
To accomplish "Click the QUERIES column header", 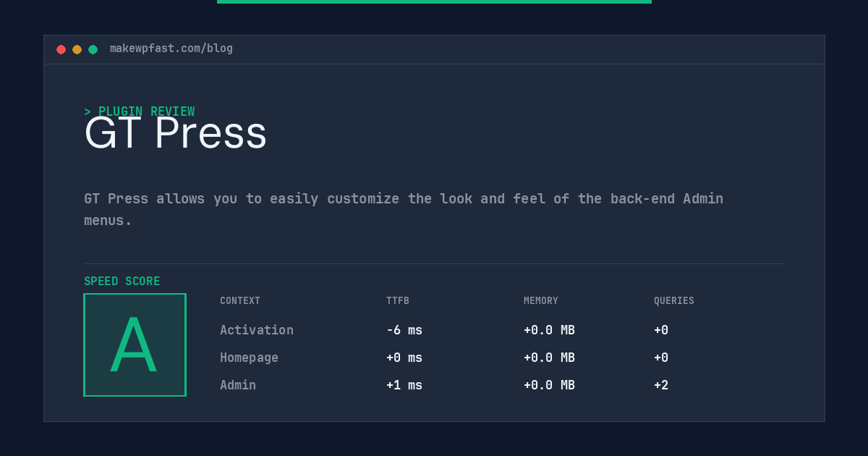I will tap(674, 301).
